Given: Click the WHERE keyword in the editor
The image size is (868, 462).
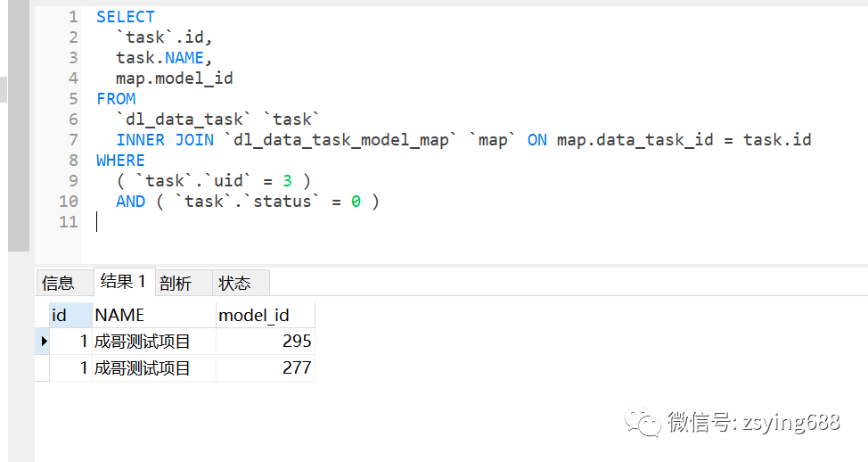Looking at the screenshot, I should 120,161.
